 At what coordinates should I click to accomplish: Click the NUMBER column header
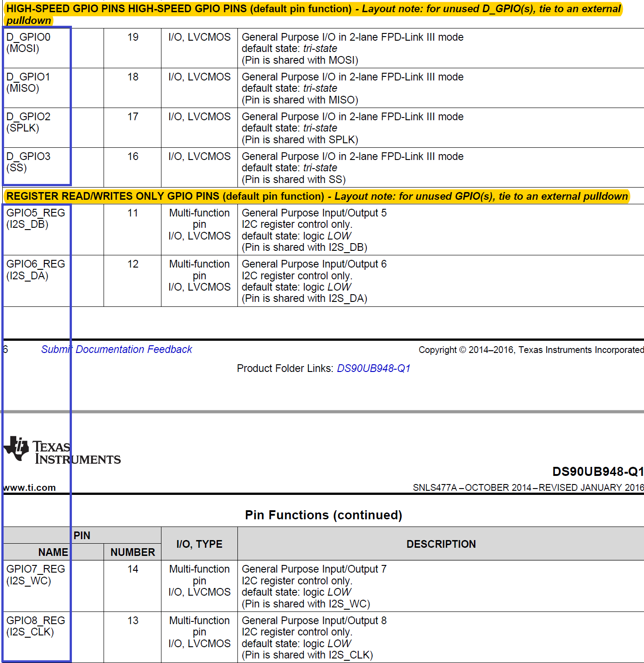tap(133, 552)
